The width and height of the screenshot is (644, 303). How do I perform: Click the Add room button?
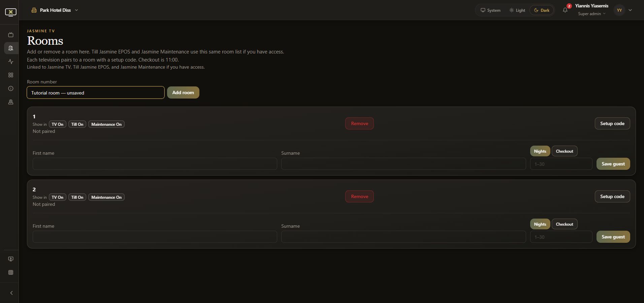tap(183, 92)
